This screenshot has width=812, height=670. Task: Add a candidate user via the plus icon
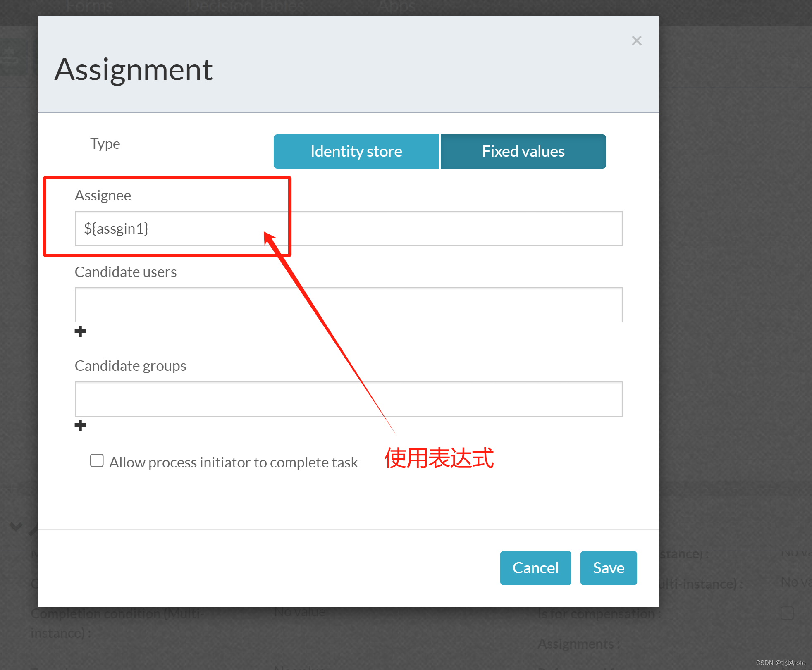tap(80, 330)
